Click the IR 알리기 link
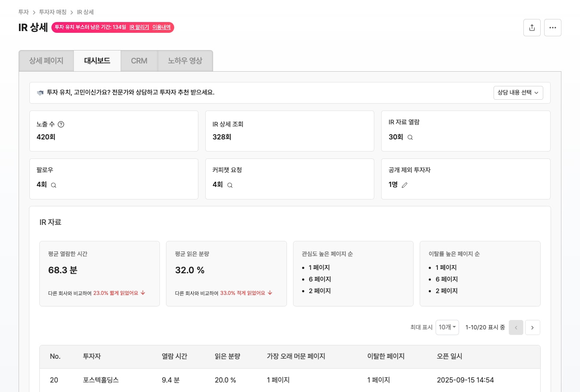 (x=139, y=27)
